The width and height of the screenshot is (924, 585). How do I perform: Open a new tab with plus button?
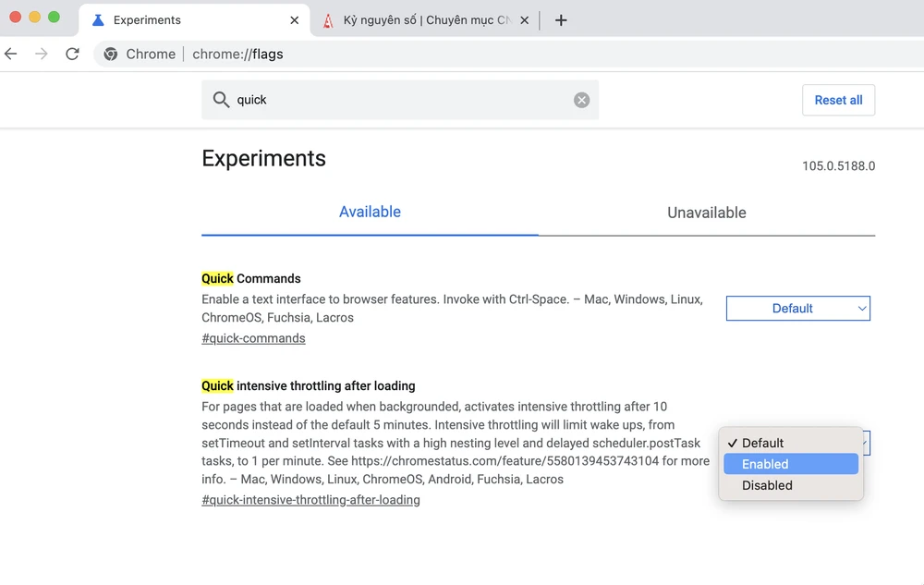click(x=561, y=20)
